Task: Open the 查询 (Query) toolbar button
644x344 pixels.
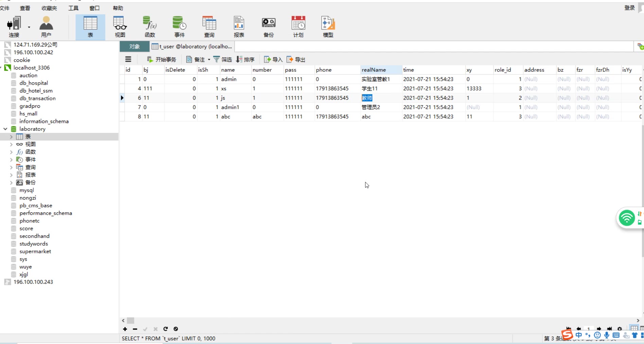Action: point(209,27)
